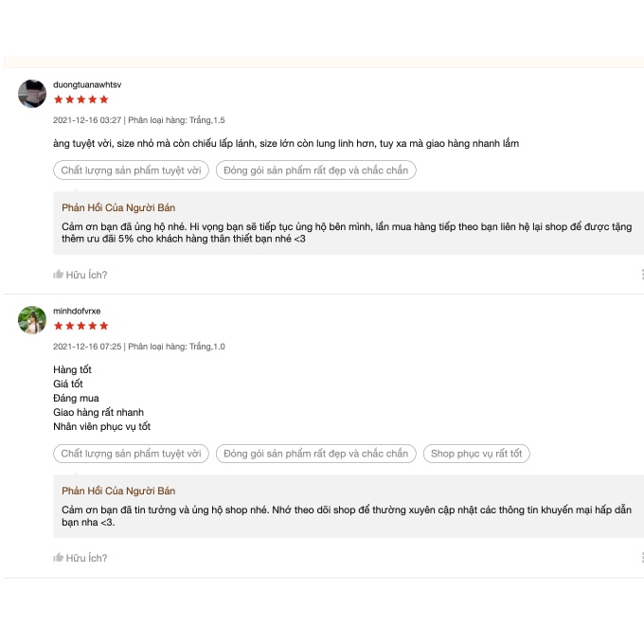The height and width of the screenshot is (644, 644).
Task: Select first review's "Chất lượng sản phẩm tuyệt vời" tag
Action: 131,170
